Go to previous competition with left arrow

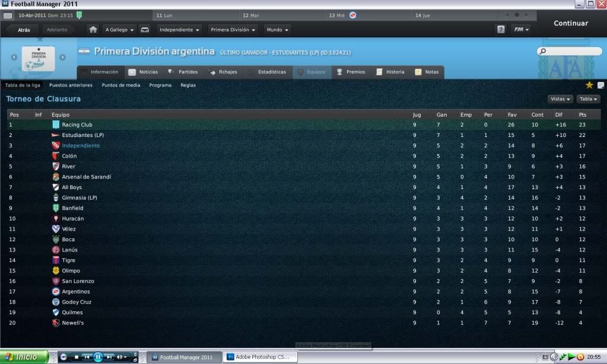click(x=14, y=58)
